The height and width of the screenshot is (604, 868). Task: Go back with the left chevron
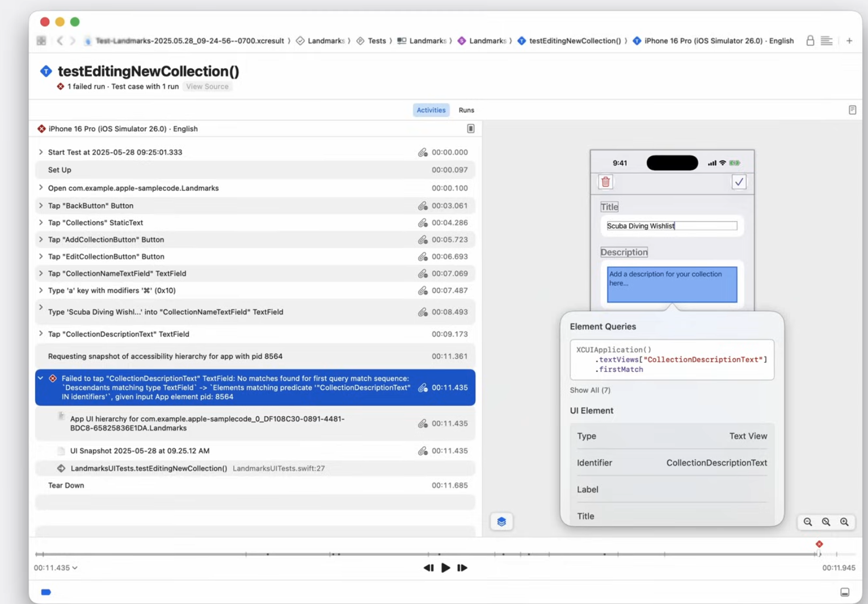(60, 41)
